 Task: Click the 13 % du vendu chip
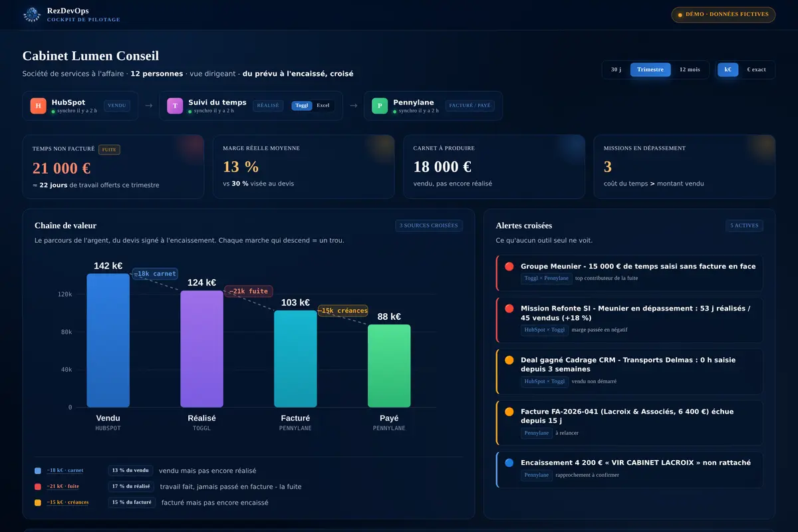point(130,470)
